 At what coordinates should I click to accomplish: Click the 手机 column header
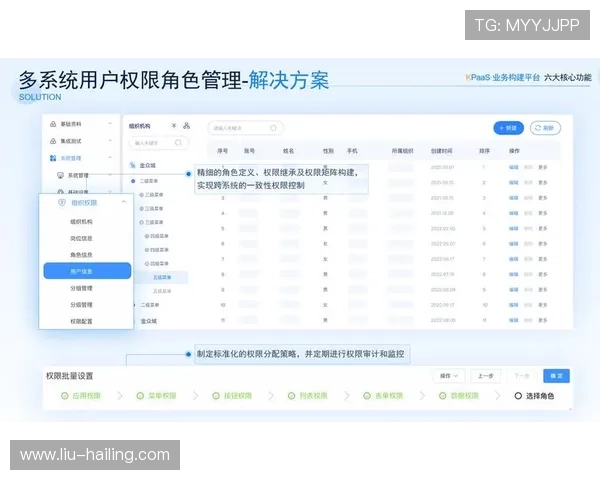352,151
